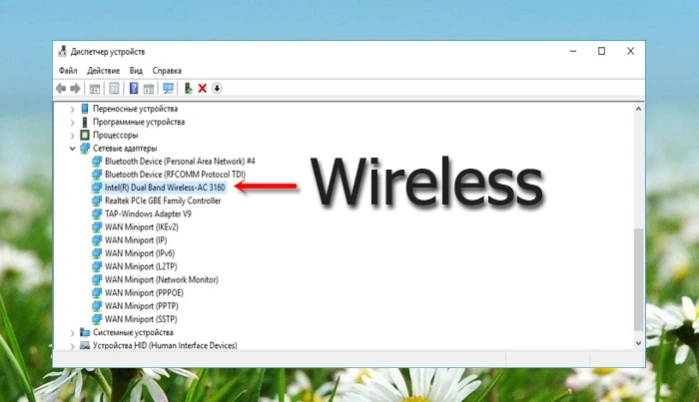Select TAP-Windows Adapter V9
699x402 pixels.
pyautogui.click(x=148, y=214)
